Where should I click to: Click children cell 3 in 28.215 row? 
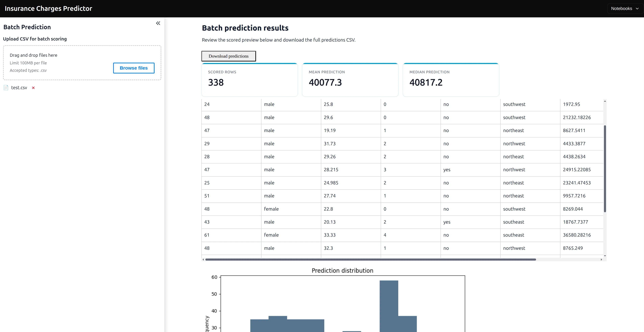410,170
